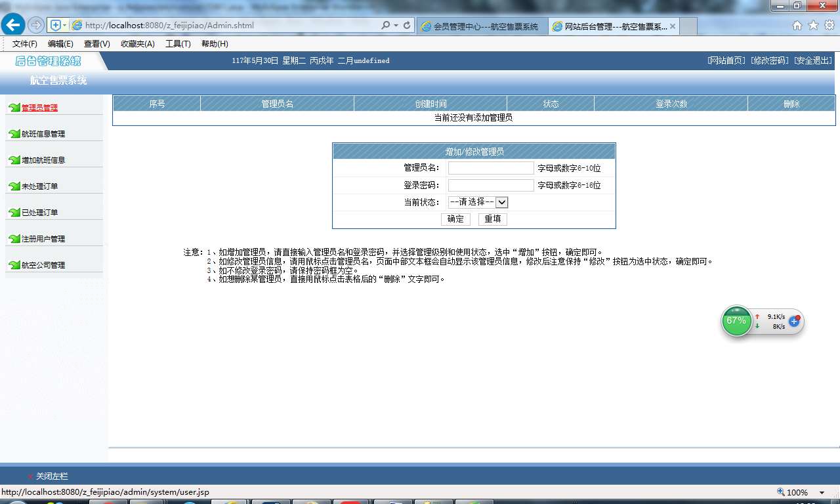Open the browser home icon
The height and width of the screenshot is (504, 840).
click(797, 26)
